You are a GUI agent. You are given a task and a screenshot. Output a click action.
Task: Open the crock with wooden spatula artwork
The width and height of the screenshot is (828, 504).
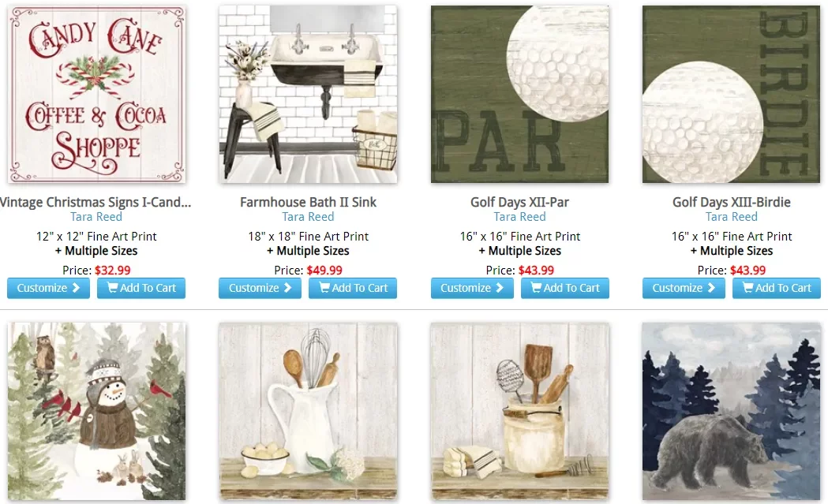(x=519, y=411)
